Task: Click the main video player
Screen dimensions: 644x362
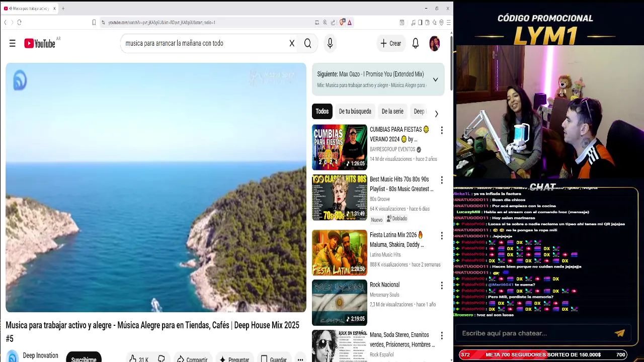Action: coord(156,188)
